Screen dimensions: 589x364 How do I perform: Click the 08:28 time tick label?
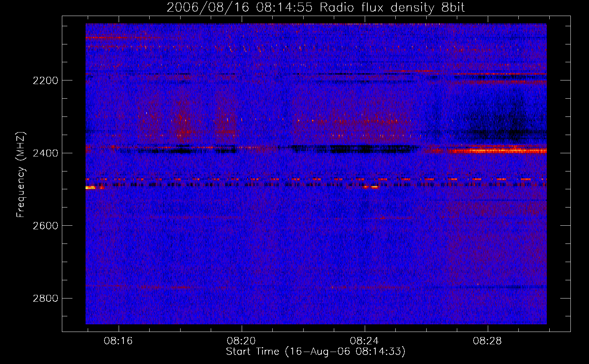click(x=487, y=341)
